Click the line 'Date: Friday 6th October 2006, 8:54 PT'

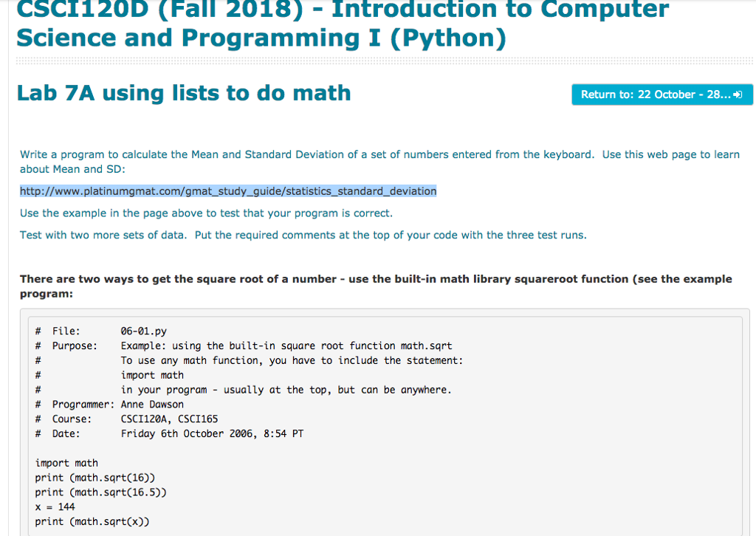point(169,433)
